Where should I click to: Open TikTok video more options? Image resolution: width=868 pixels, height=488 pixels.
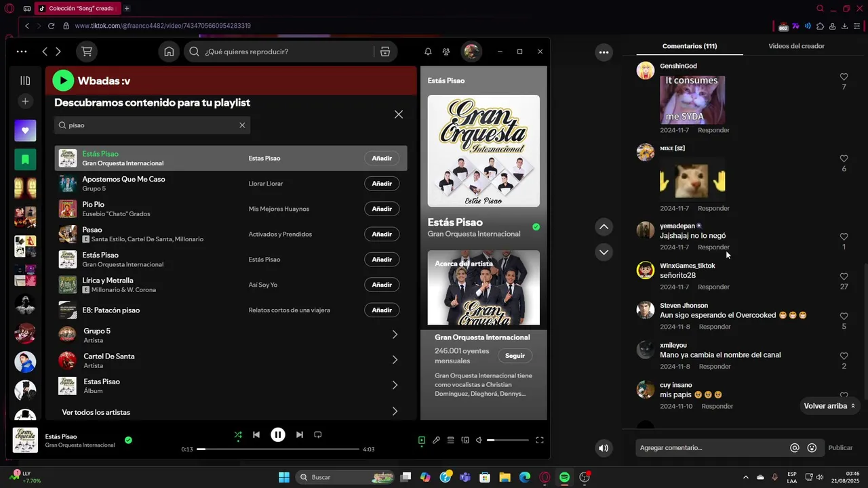(x=604, y=52)
